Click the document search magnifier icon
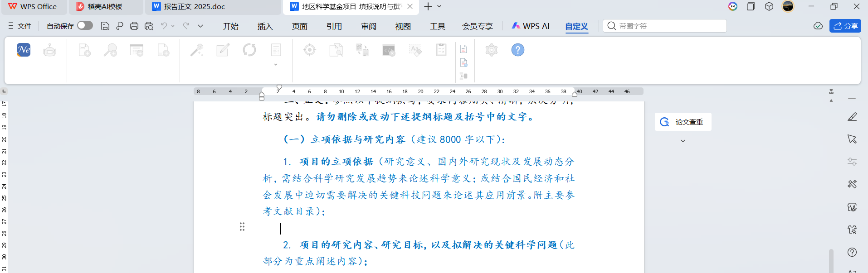868x273 pixels. coord(336,50)
